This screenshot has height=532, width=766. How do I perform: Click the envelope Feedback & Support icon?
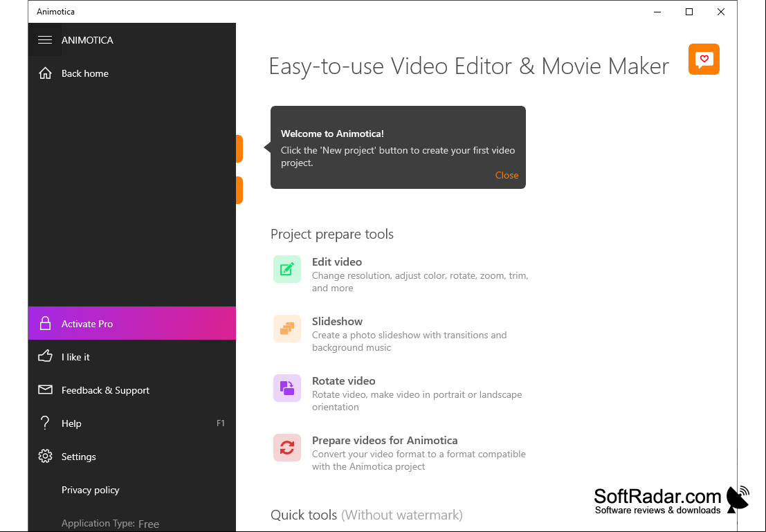coord(45,390)
